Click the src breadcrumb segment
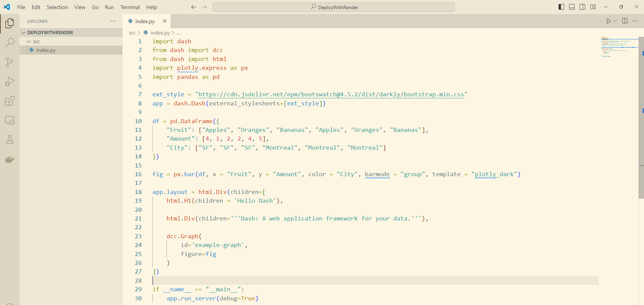The height and width of the screenshot is (305, 644). pyautogui.click(x=132, y=33)
